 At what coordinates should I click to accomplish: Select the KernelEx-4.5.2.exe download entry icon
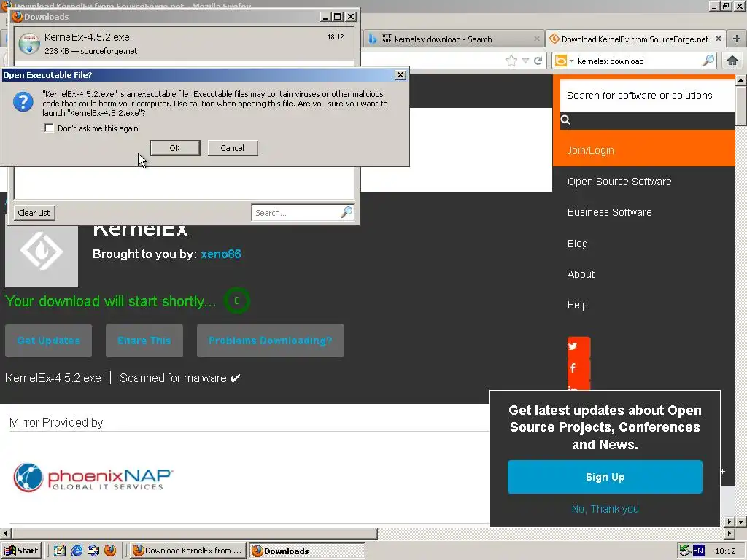pyautogui.click(x=29, y=44)
